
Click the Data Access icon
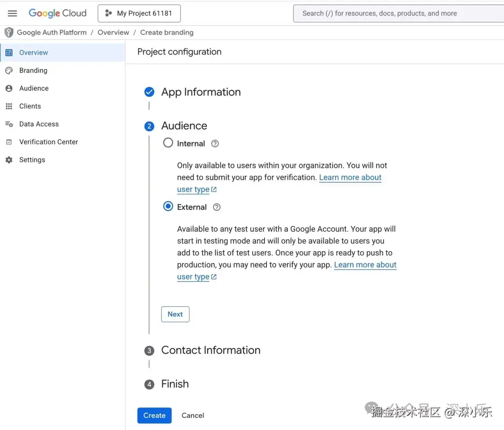(x=9, y=124)
